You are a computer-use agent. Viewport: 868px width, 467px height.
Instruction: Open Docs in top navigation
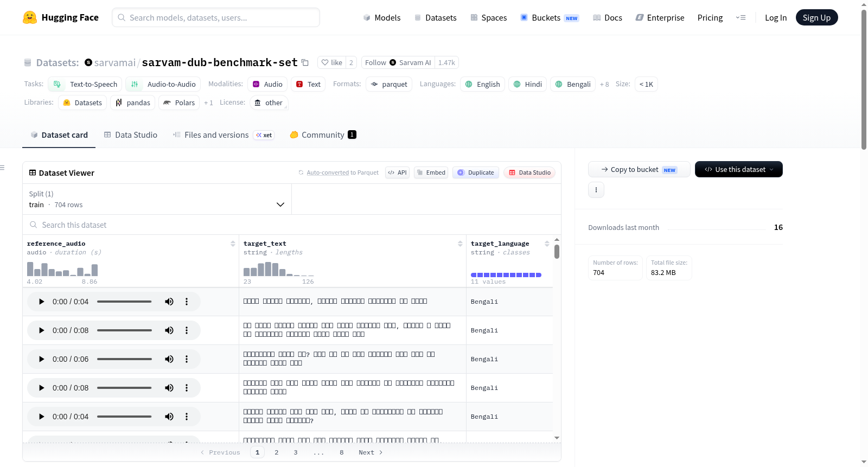click(x=608, y=17)
